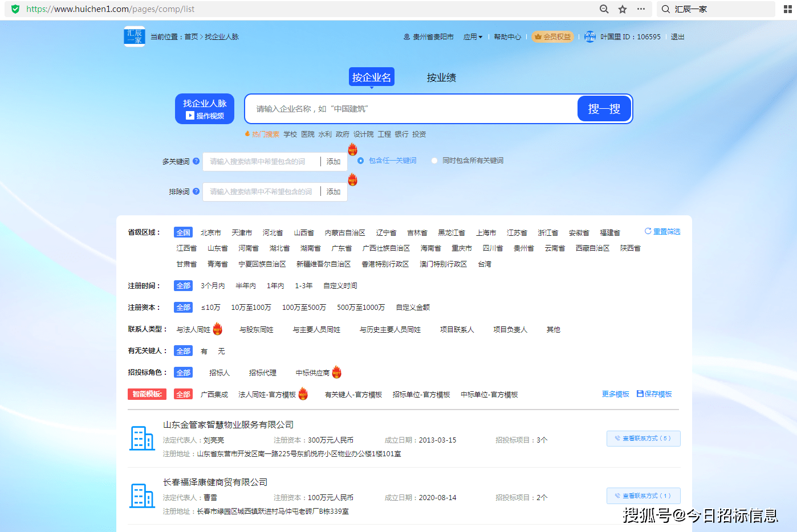Open 自定义时间 for registration time
This screenshot has height=532, width=797.
click(x=340, y=286)
